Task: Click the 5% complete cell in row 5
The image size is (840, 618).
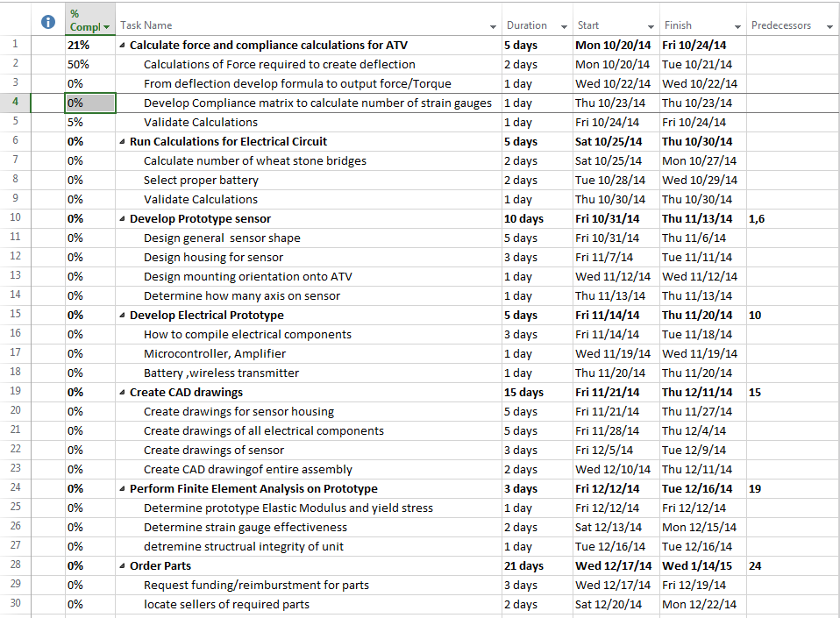Action: [x=90, y=122]
